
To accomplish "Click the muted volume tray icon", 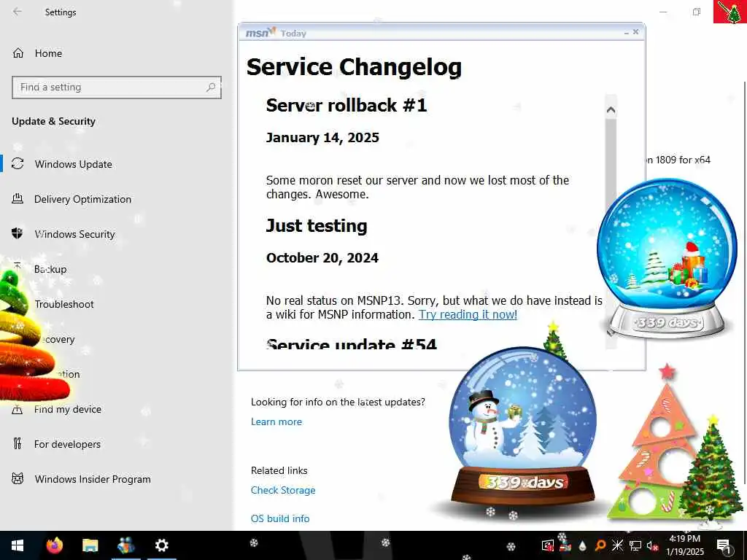I will click(652, 545).
